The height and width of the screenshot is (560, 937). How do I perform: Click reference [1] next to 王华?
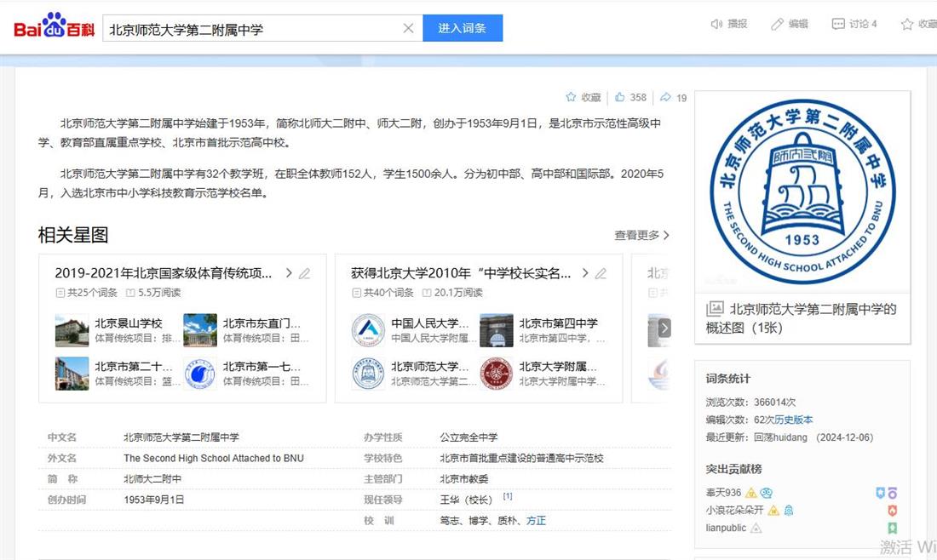508,496
